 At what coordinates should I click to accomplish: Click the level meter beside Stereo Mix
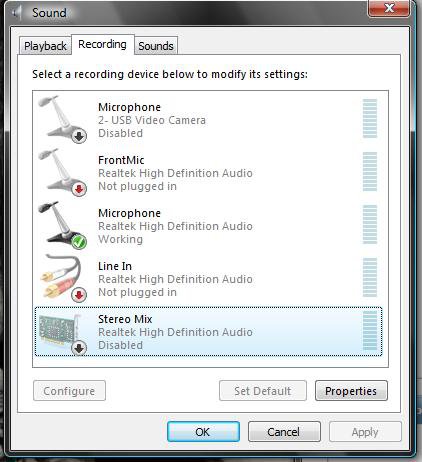370,330
